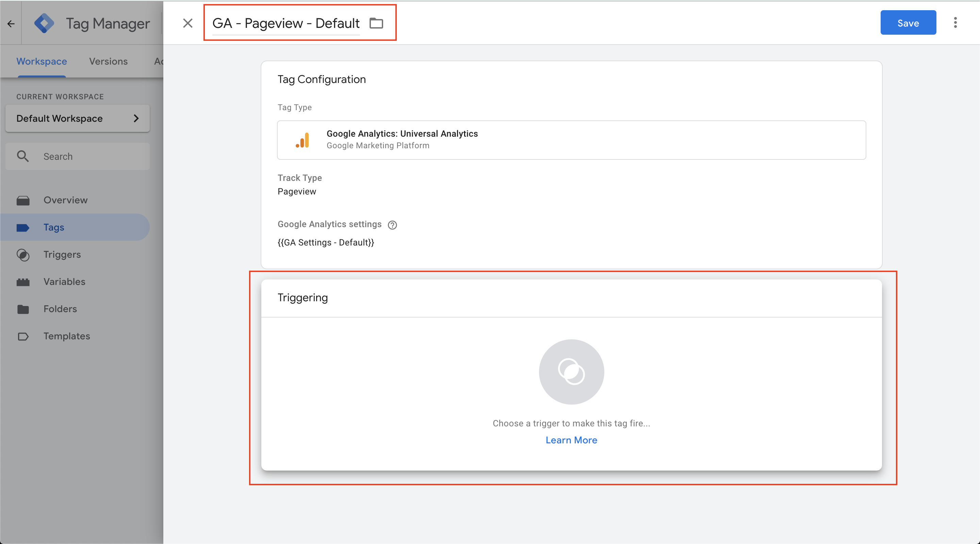Switch to the Versions tab
Viewport: 980px width, 544px height.
click(108, 61)
